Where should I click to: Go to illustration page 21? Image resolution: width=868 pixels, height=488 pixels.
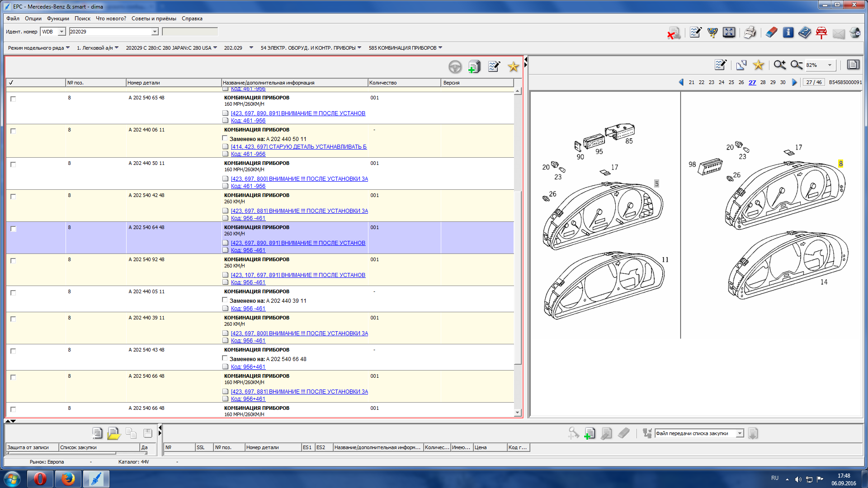click(x=692, y=82)
